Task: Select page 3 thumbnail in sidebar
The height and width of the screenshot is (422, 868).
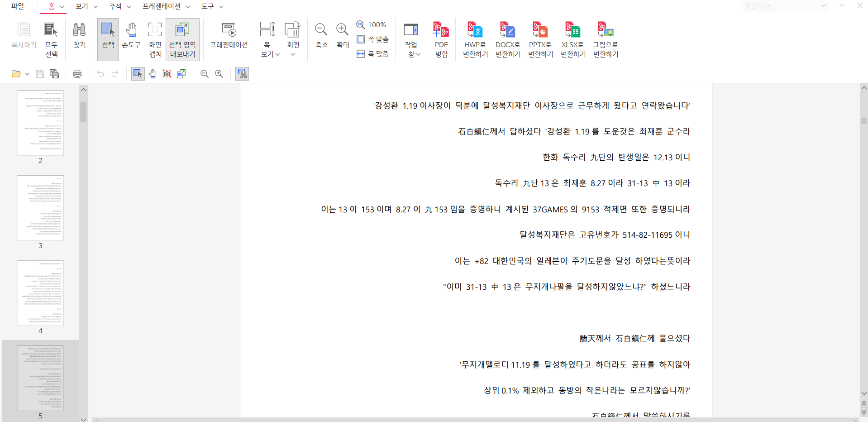Action: [x=40, y=208]
